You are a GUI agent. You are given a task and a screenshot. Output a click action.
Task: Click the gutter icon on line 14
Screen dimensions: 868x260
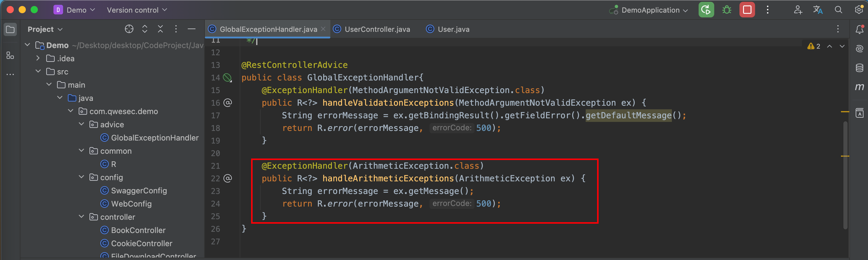228,78
